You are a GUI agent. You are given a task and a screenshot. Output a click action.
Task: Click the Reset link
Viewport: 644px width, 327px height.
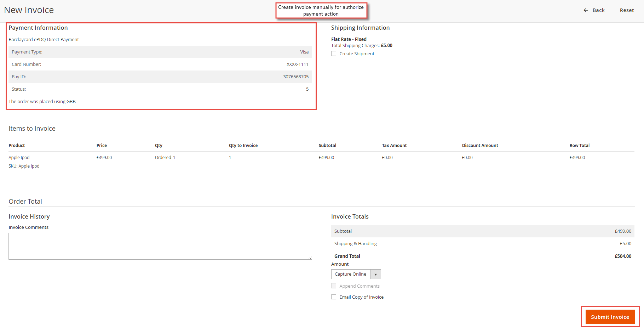tap(627, 10)
